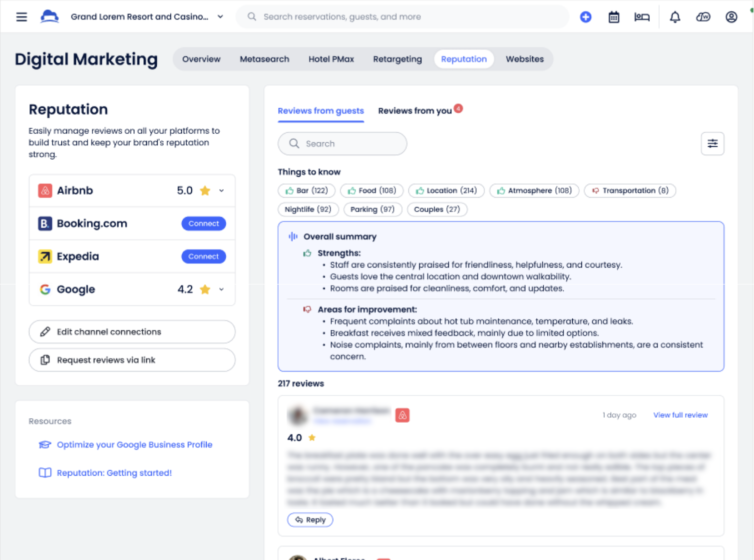754x560 pixels.
Task: Click the blue plus add icon
Action: [585, 17]
